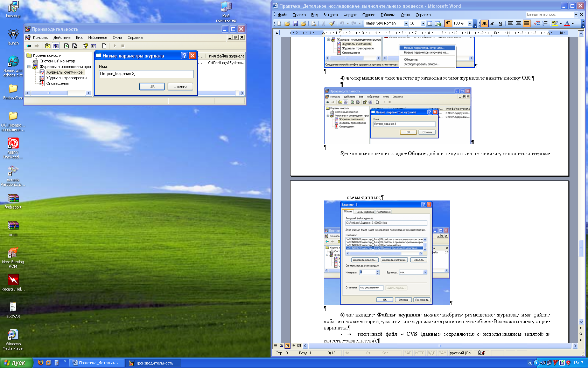This screenshot has width=588, height=368.
Task: Toggle bold formatting button Ж
Action: pyautogui.click(x=484, y=23)
